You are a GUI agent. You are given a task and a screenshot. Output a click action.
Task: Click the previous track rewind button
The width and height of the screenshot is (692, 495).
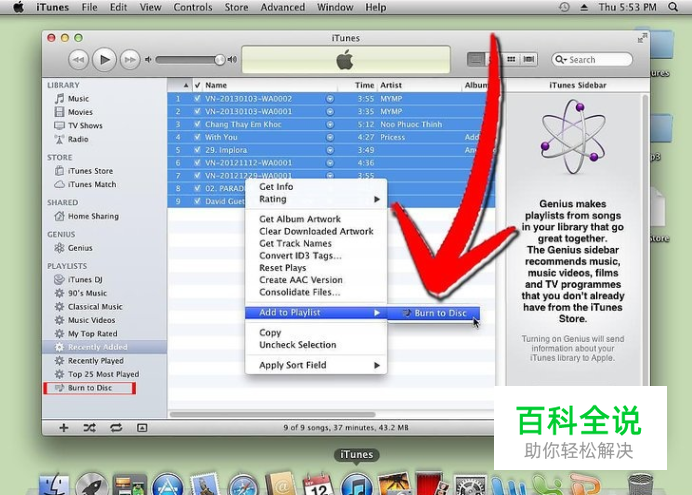click(79, 60)
